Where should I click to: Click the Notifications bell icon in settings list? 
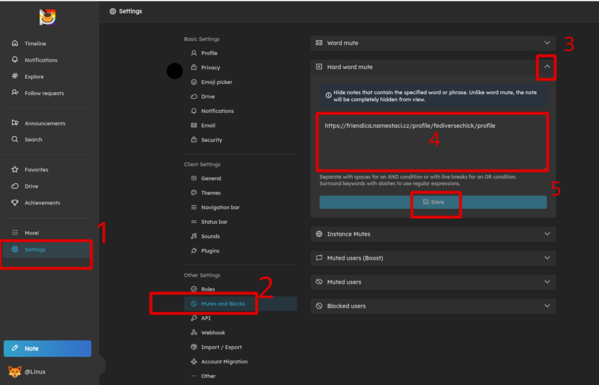pos(194,111)
